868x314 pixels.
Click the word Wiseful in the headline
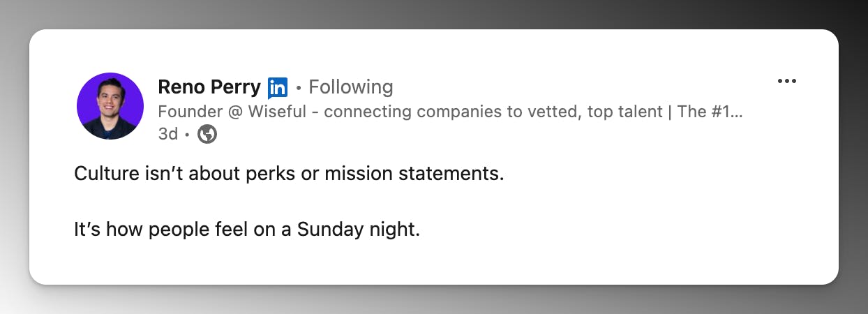(x=278, y=112)
